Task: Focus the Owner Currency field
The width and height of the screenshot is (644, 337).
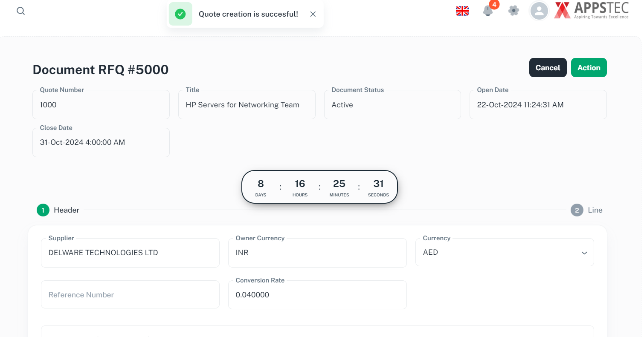Action: [x=317, y=253]
